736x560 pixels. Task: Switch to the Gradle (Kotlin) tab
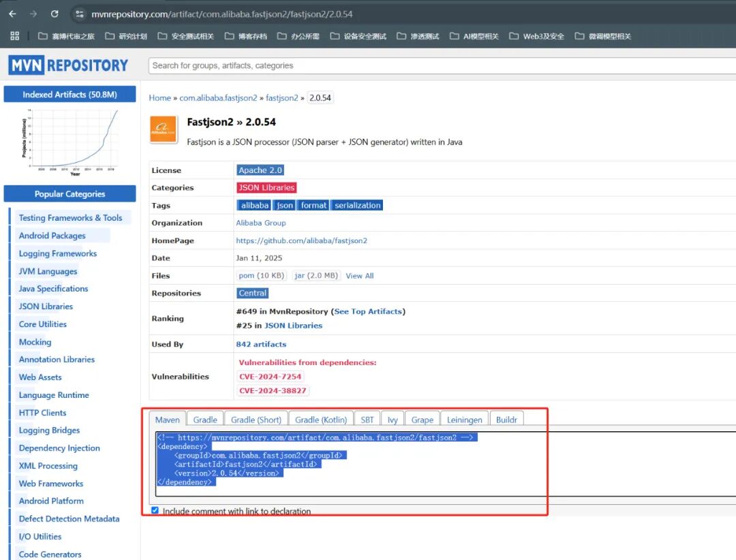tap(321, 420)
